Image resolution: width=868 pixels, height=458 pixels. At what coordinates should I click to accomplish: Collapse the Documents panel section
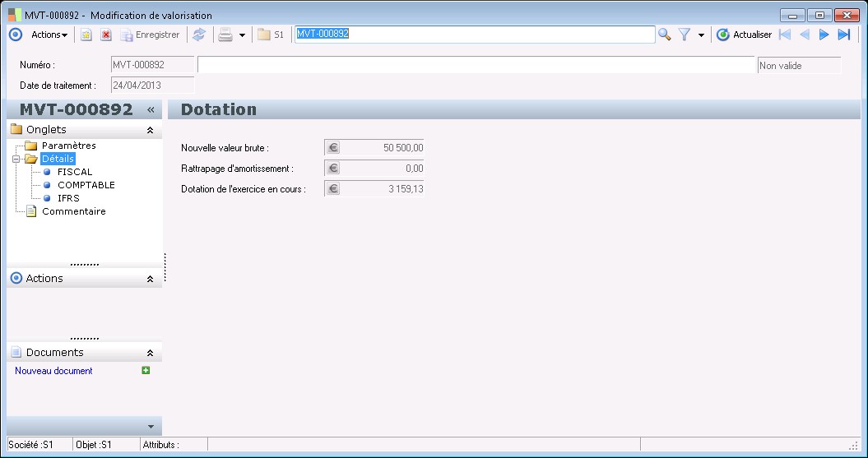[x=150, y=353]
